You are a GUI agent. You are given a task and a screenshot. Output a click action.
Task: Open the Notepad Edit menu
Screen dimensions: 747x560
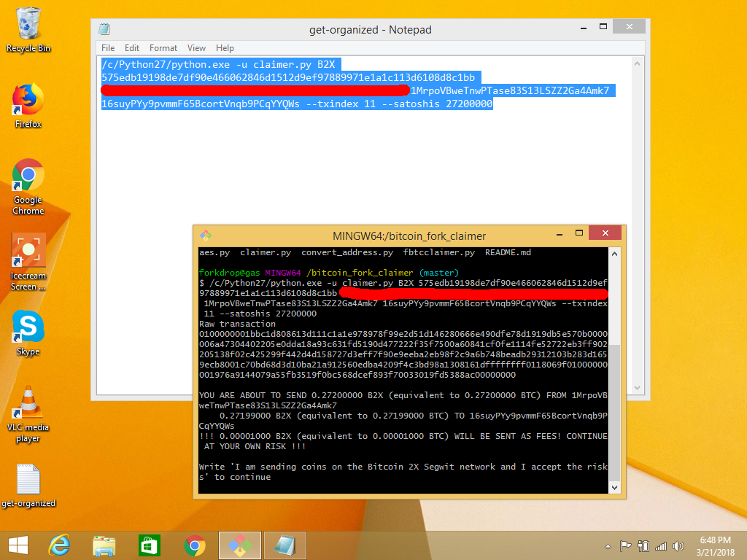point(131,48)
